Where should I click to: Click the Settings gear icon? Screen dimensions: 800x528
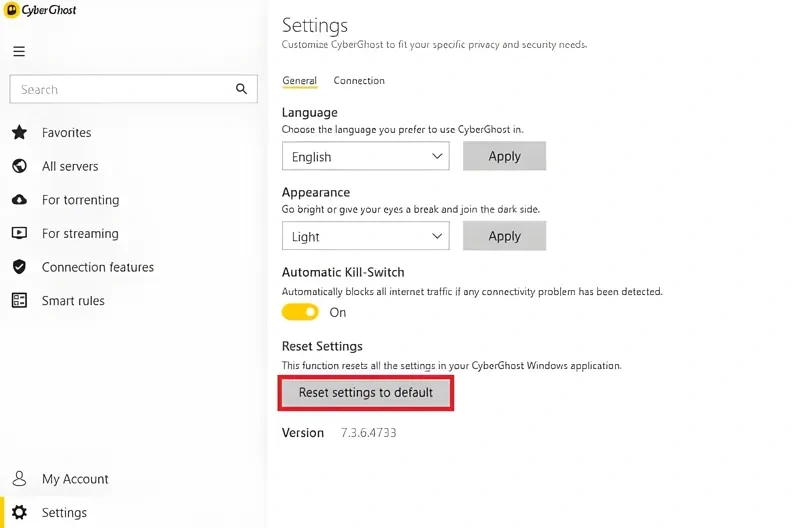pos(19,512)
